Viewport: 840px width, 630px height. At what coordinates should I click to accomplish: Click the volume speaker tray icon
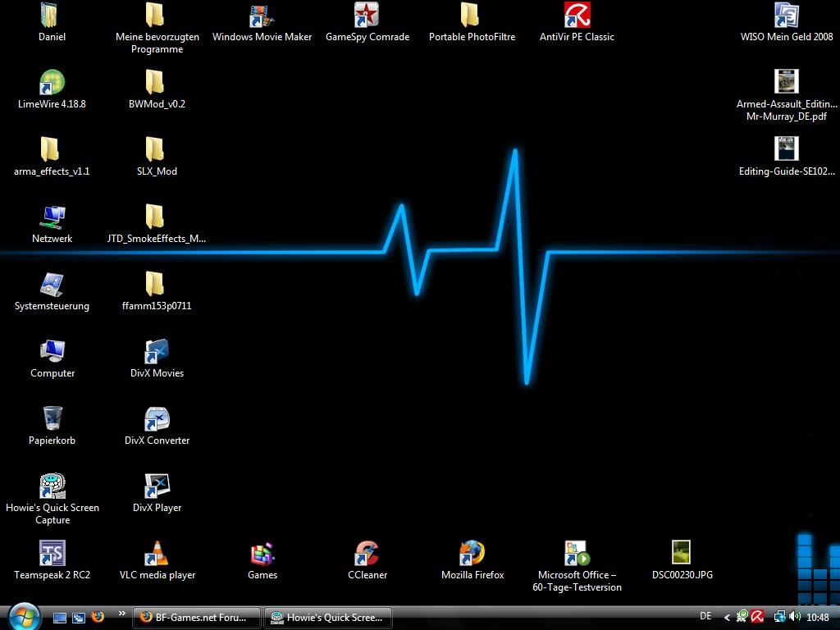pos(794,617)
